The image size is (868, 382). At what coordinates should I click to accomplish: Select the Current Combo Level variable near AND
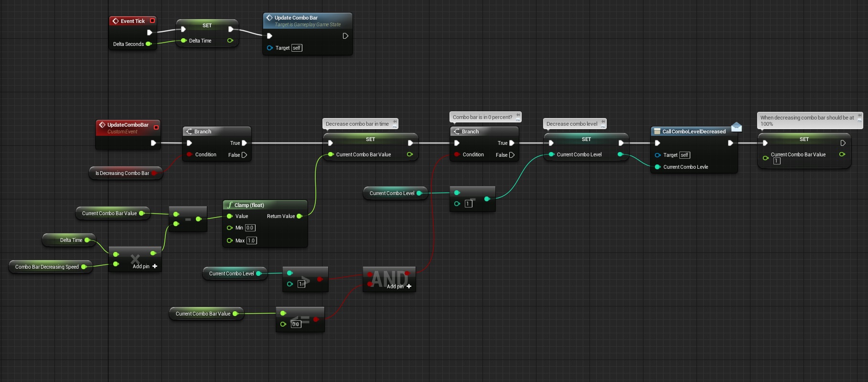coord(235,273)
